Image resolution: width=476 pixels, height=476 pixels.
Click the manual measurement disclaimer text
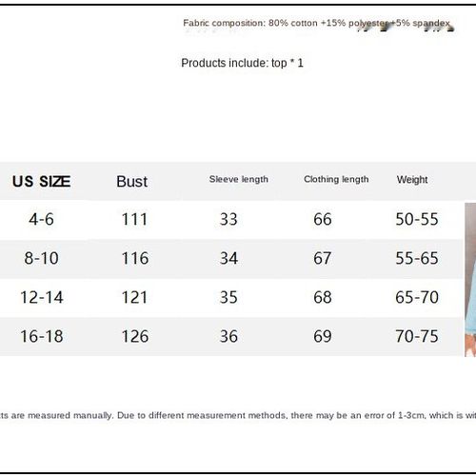(238, 415)
